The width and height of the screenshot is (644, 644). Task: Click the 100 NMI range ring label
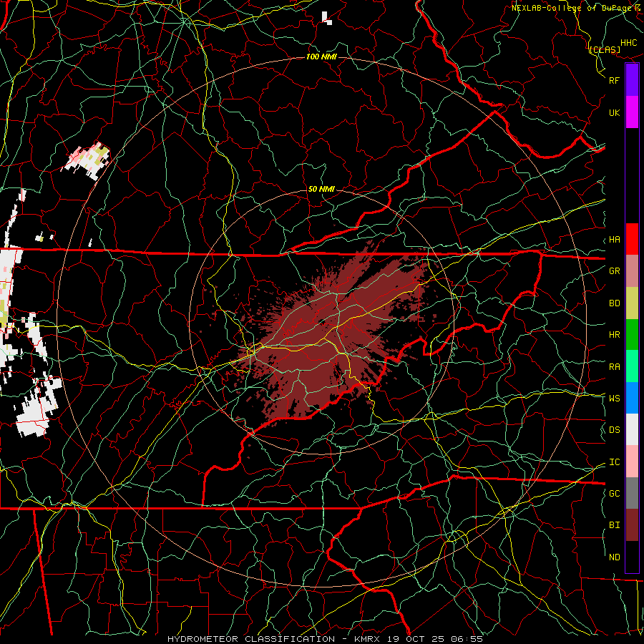pyautogui.click(x=321, y=57)
